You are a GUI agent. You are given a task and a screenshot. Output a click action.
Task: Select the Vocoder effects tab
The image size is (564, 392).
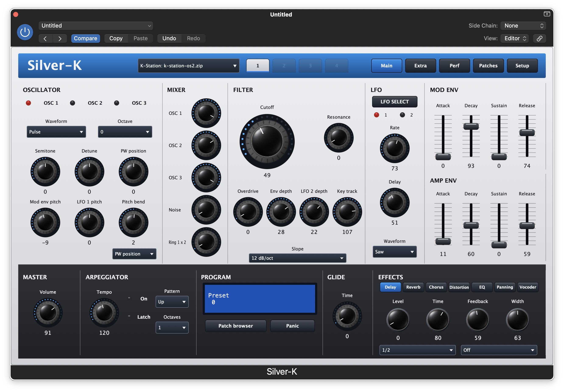point(528,287)
